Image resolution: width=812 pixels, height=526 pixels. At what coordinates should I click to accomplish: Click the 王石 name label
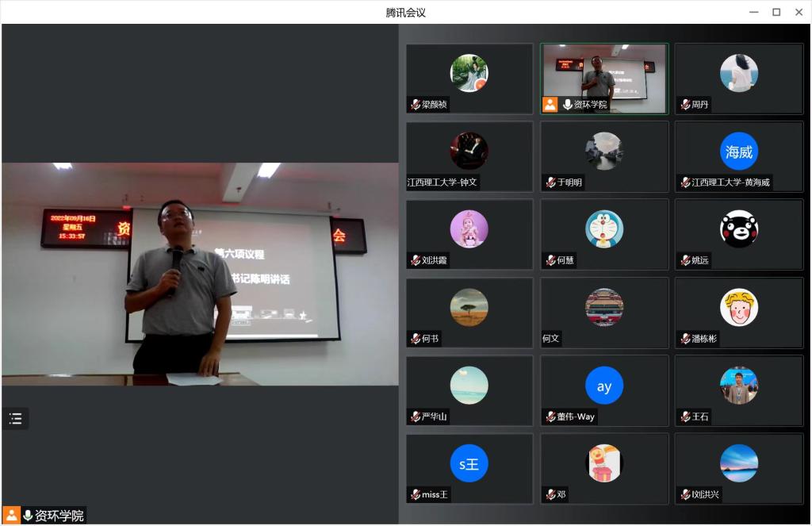click(x=699, y=417)
